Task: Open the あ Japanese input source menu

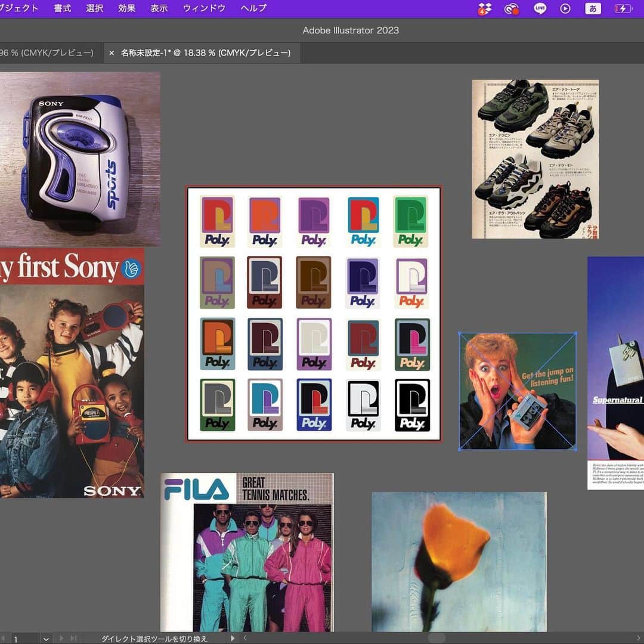Action: pyautogui.click(x=593, y=8)
